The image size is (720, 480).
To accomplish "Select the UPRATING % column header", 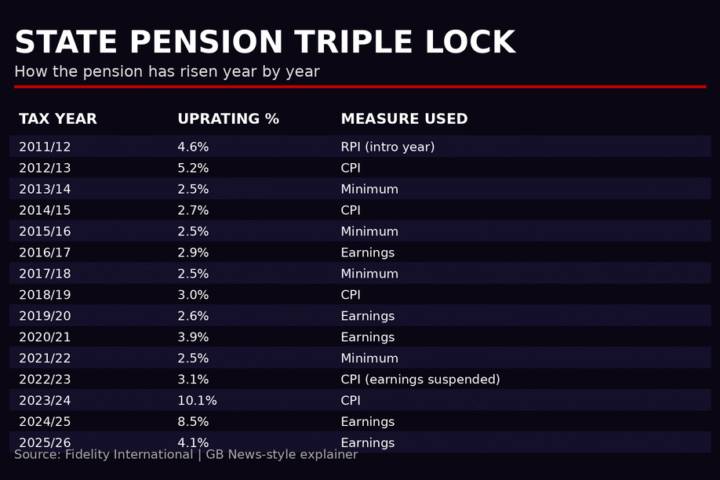I will pyautogui.click(x=228, y=119).
